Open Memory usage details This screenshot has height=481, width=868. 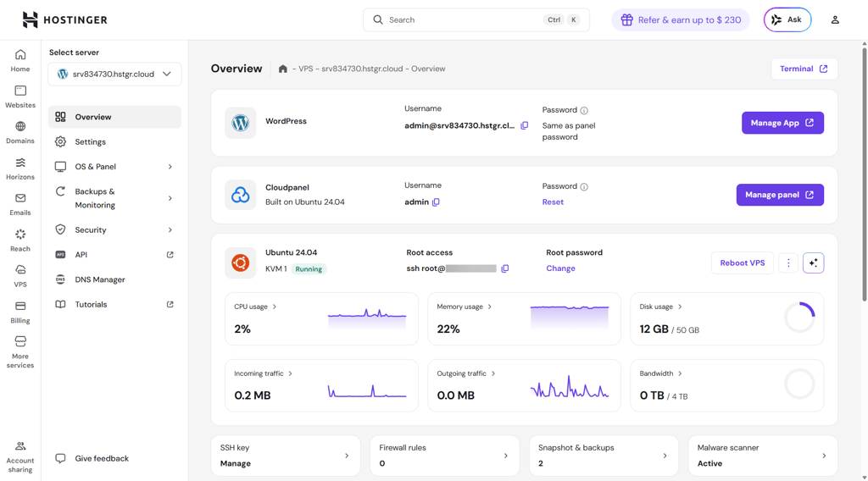click(x=464, y=307)
